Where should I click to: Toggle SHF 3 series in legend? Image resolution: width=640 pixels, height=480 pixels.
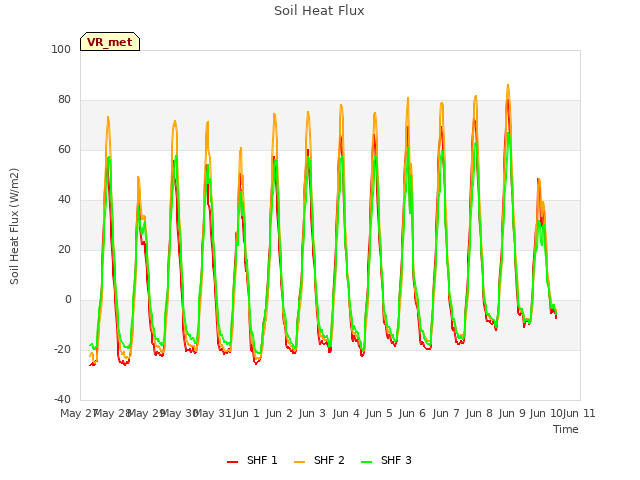pyautogui.click(x=386, y=460)
